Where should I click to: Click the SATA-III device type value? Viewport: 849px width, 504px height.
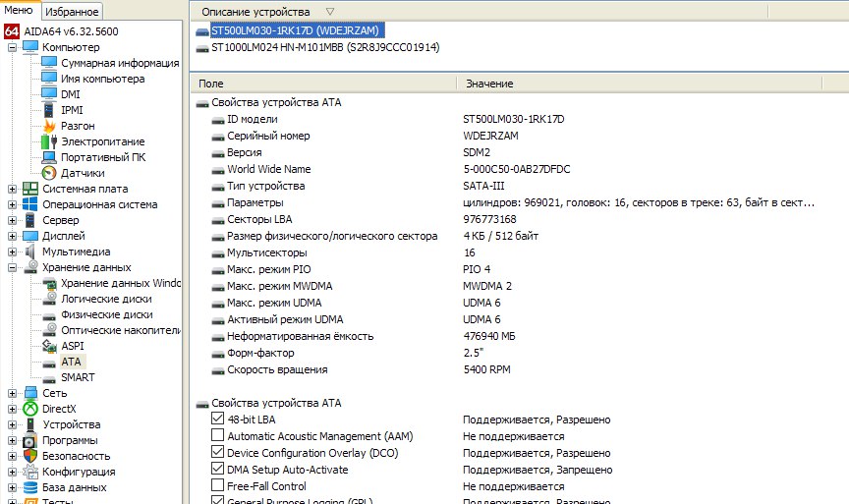click(x=483, y=186)
